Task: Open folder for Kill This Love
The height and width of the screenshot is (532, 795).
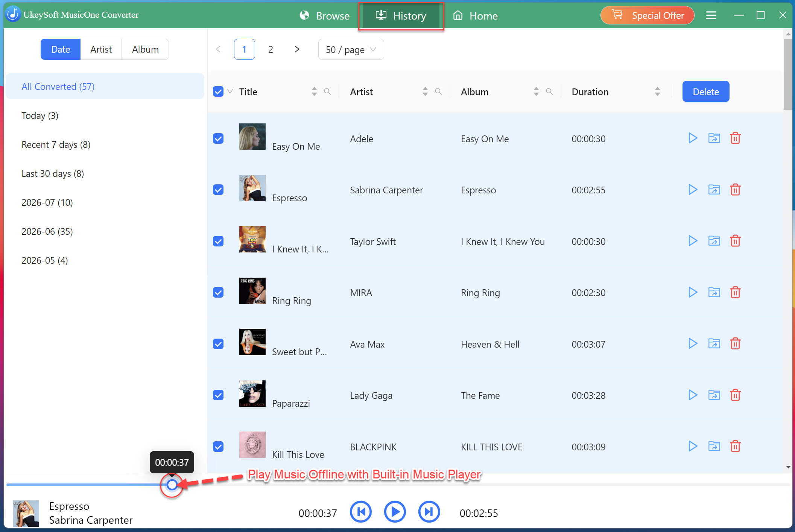Action: pyautogui.click(x=714, y=446)
